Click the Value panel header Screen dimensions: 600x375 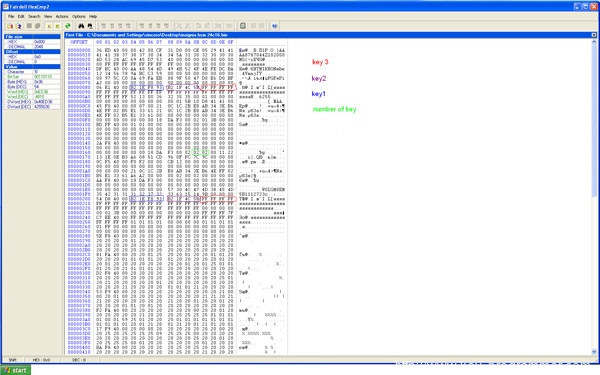pyautogui.click(x=32, y=67)
